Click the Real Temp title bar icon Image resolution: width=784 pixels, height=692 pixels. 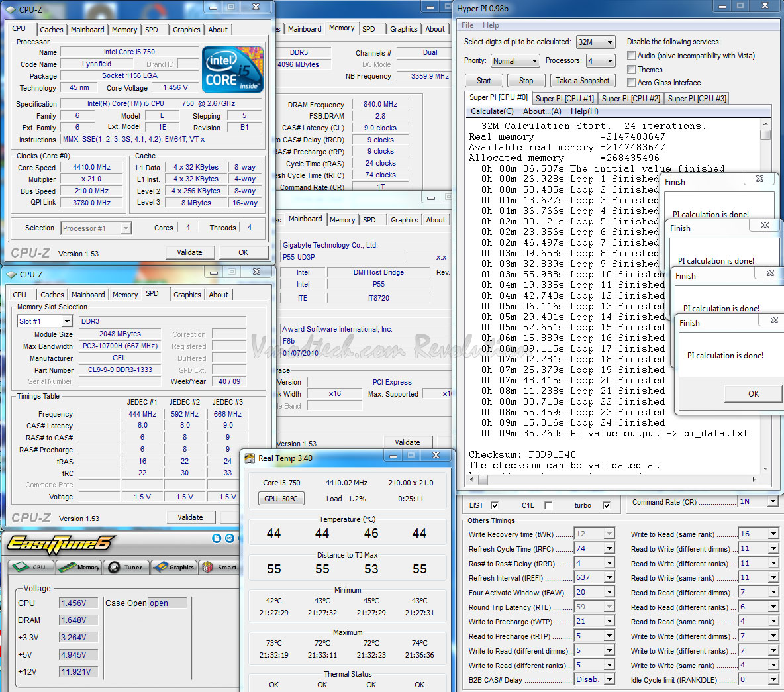pos(250,458)
